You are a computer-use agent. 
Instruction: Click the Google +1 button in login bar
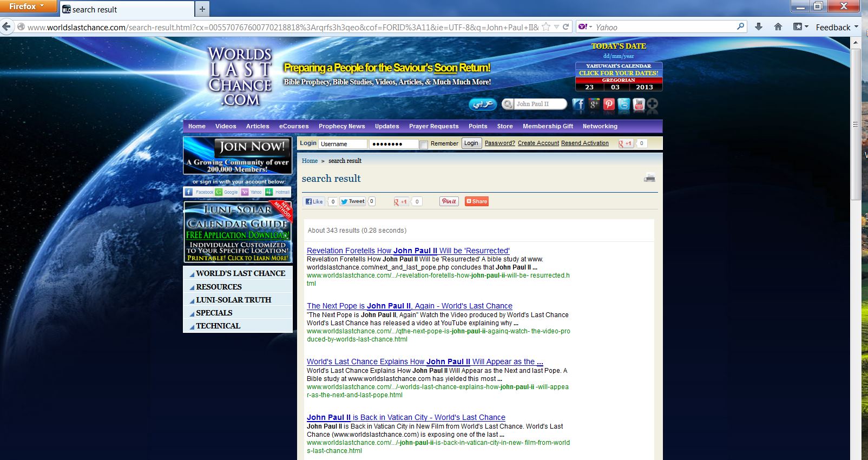click(626, 143)
